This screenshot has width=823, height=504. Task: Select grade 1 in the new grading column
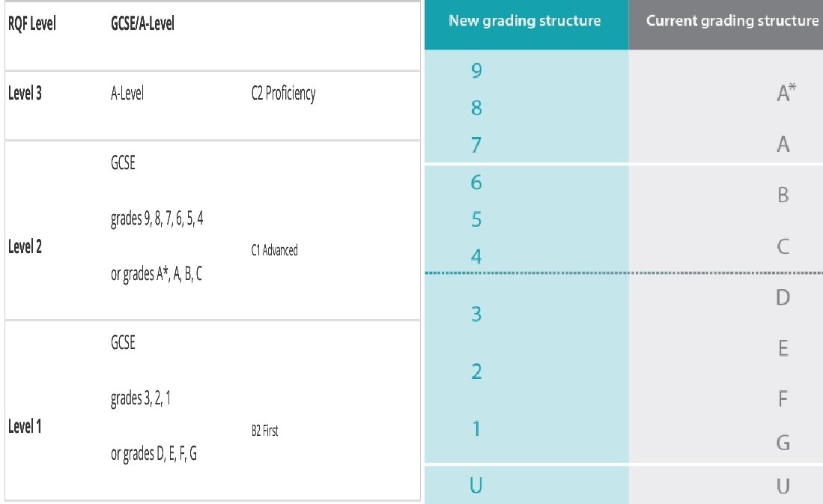(476, 429)
